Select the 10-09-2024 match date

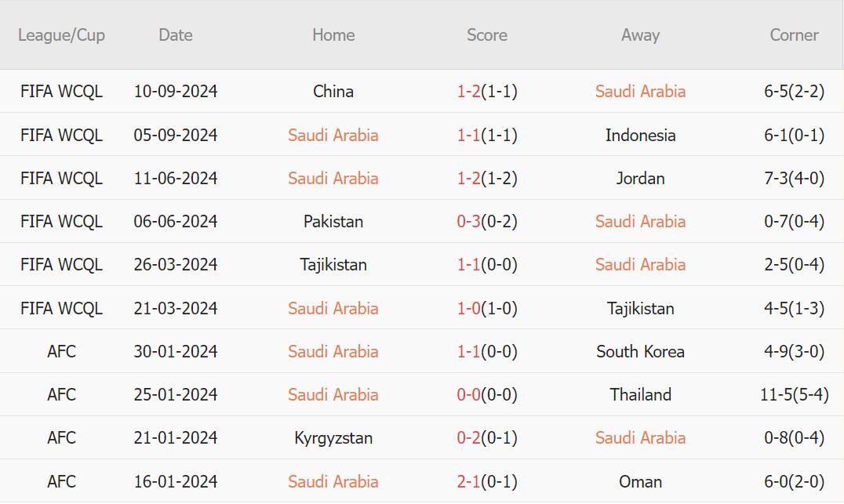(175, 92)
